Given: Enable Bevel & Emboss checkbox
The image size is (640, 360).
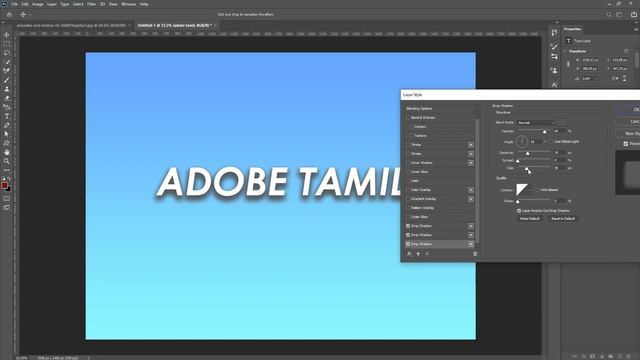Looking at the screenshot, I should click(408, 118).
